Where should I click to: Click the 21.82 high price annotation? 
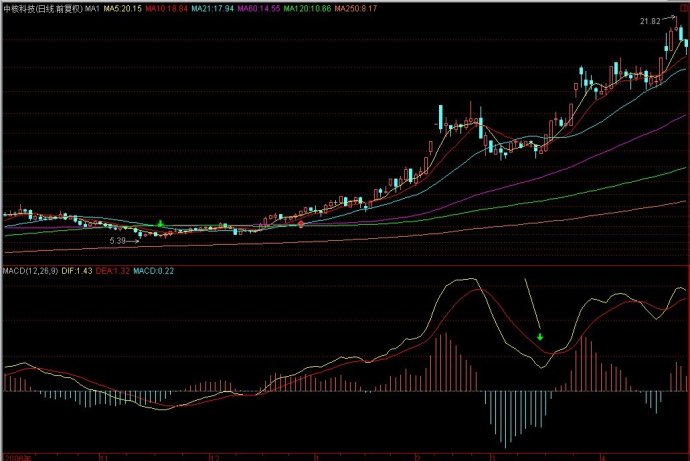click(x=649, y=21)
